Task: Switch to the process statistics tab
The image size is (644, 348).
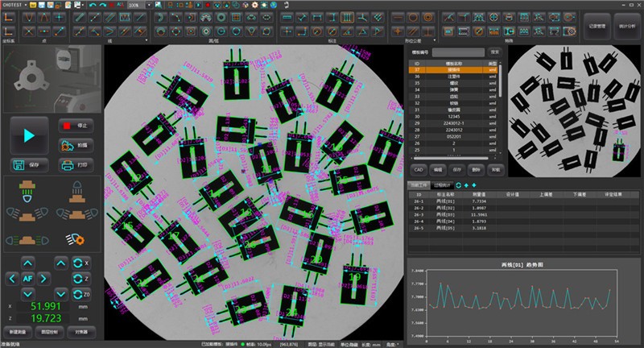Action: 442,184
